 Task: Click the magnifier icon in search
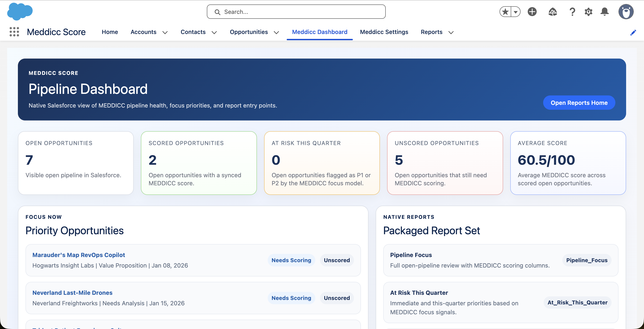pyautogui.click(x=217, y=12)
